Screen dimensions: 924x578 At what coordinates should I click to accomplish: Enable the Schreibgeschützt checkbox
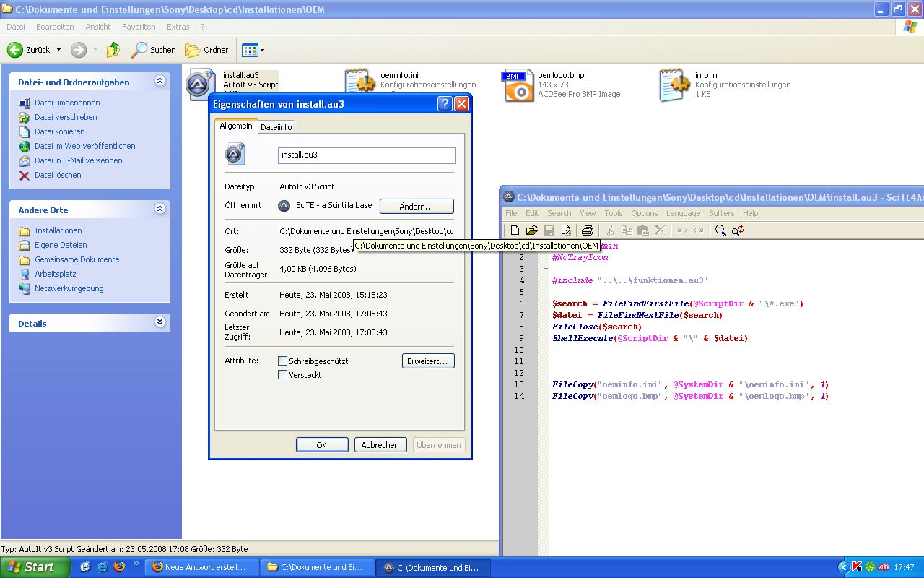pyautogui.click(x=283, y=361)
